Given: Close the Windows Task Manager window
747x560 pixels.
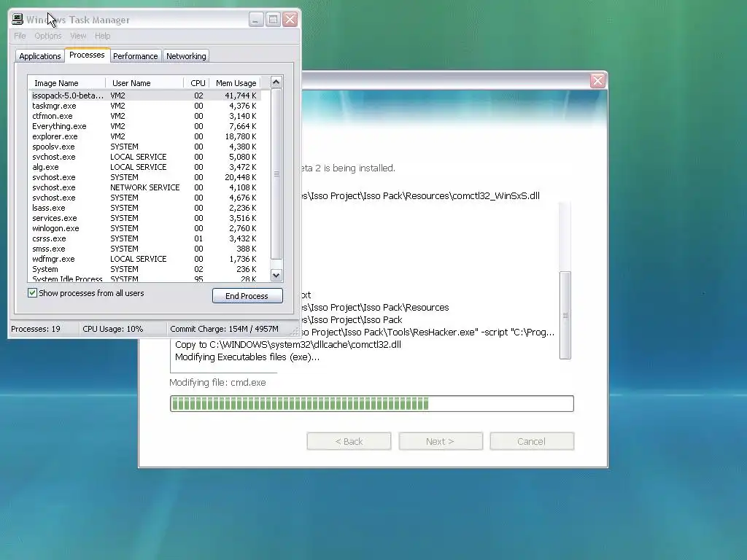Looking at the screenshot, I should point(290,20).
